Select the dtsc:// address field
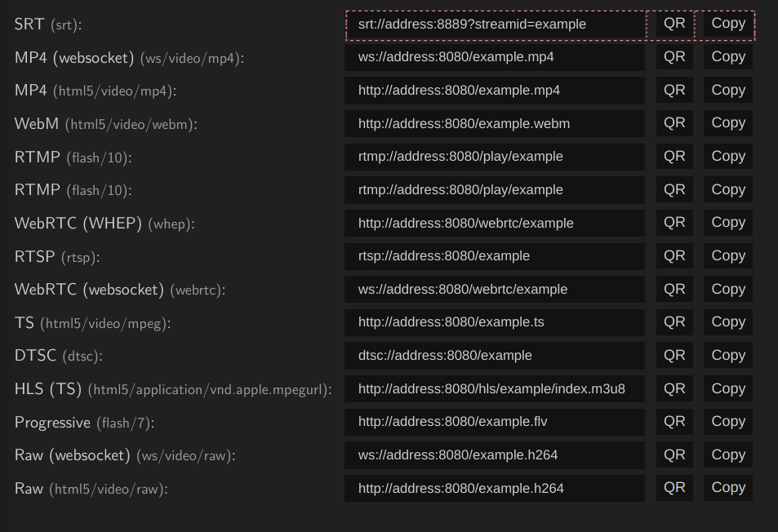The image size is (778, 532). 494,354
